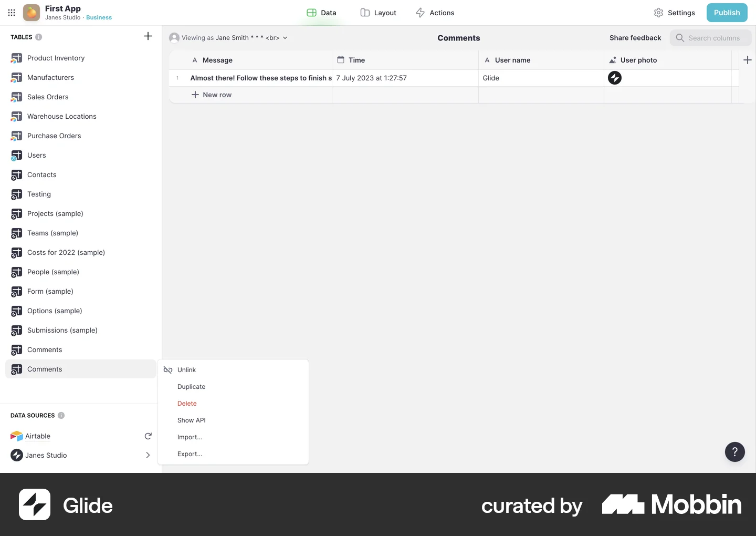Select the cell '7 July 2023 at 1:27:57'
756x536 pixels.
point(405,78)
